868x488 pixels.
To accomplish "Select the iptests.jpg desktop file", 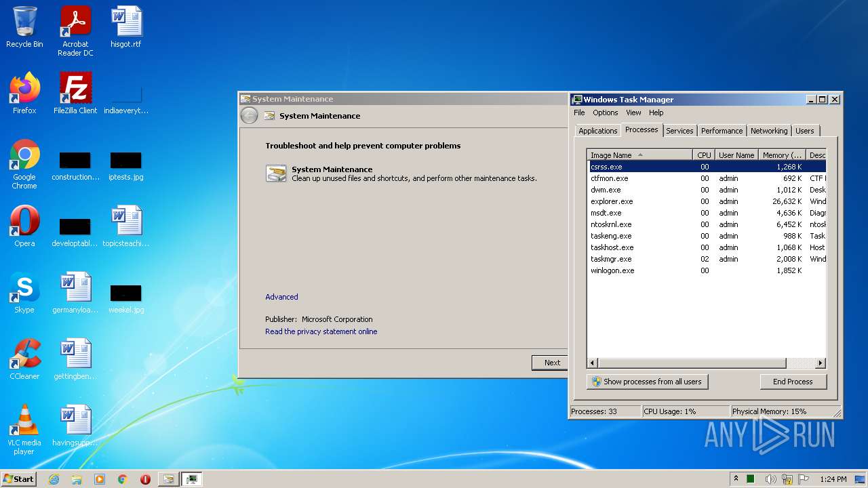I will click(x=126, y=166).
